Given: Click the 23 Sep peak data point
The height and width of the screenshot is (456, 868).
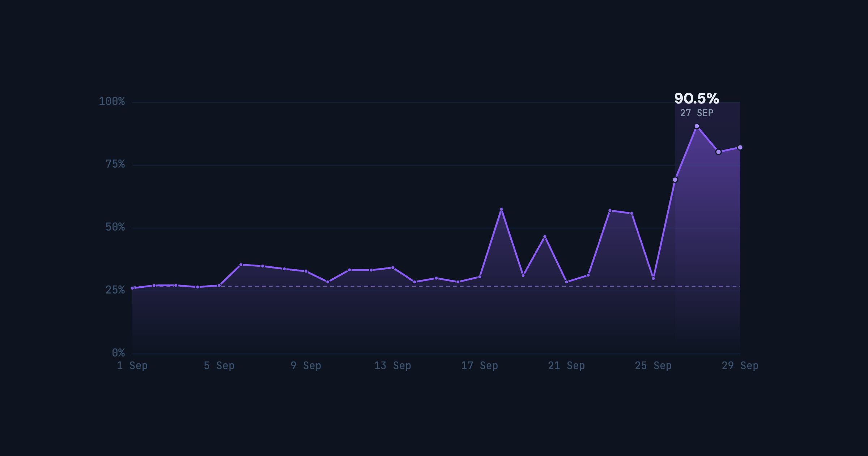Looking at the screenshot, I should (610, 211).
